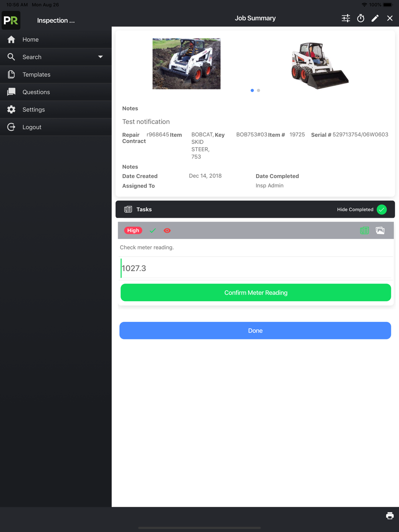Click the 10:56 AM clock
The height and width of the screenshot is (532, 399).
point(17,5)
